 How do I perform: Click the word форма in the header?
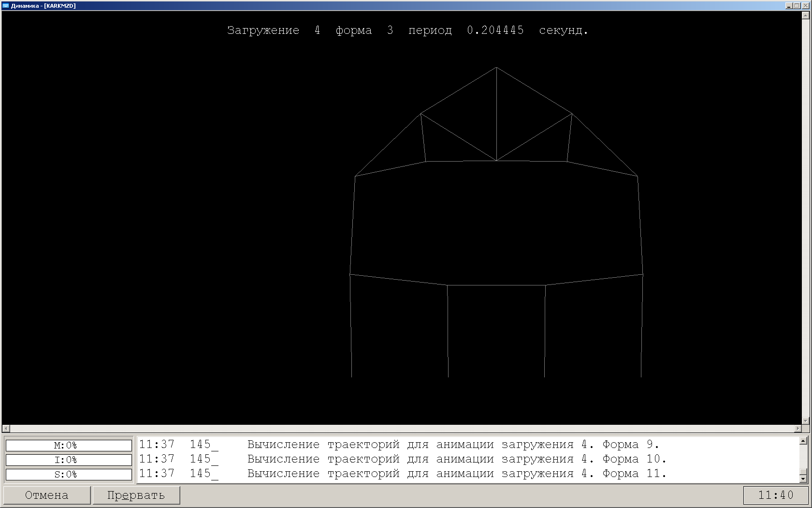click(354, 30)
